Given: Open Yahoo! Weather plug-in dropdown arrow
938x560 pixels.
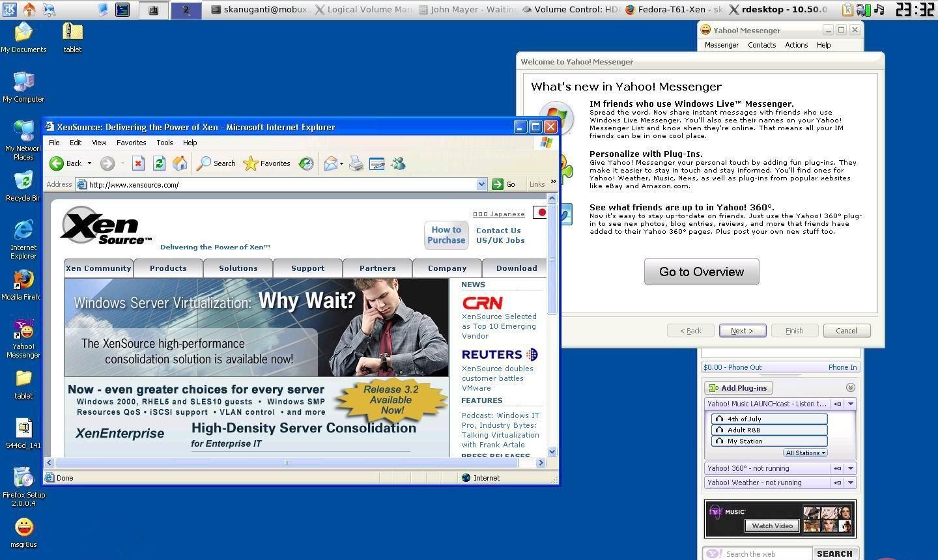Looking at the screenshot, I should 851,483.
